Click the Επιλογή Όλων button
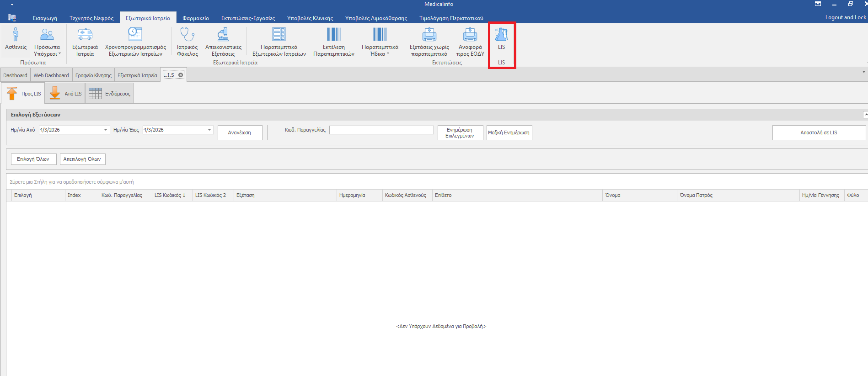The width and height of the screenshot is (868, 376). [33, 159]
